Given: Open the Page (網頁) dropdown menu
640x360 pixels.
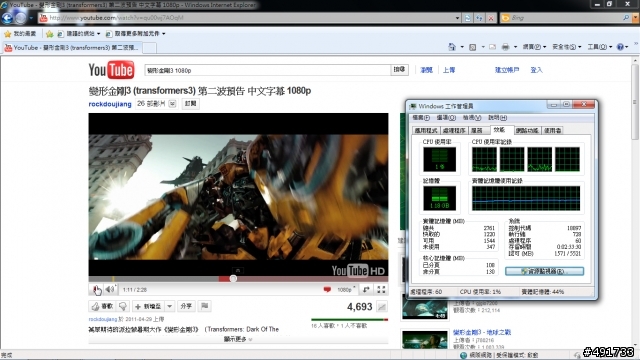Looking at the screenshot, I should 534,47.
